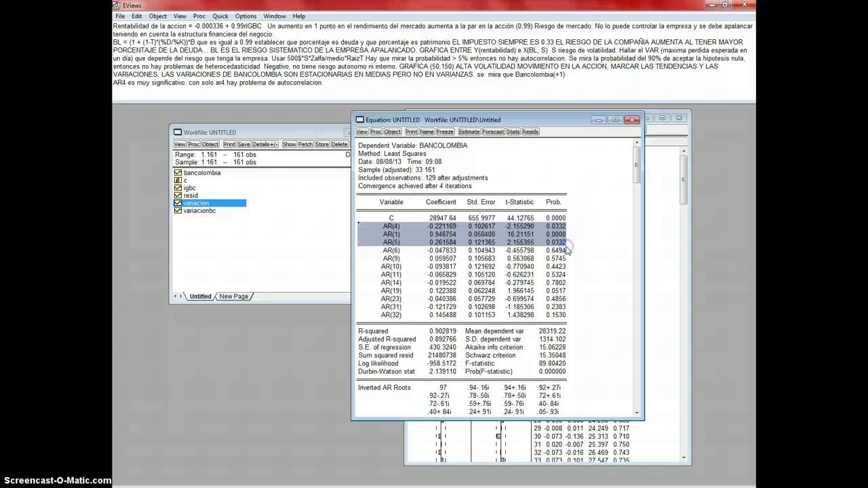
Task: Click Print button in Equation window
Action: 412,132
